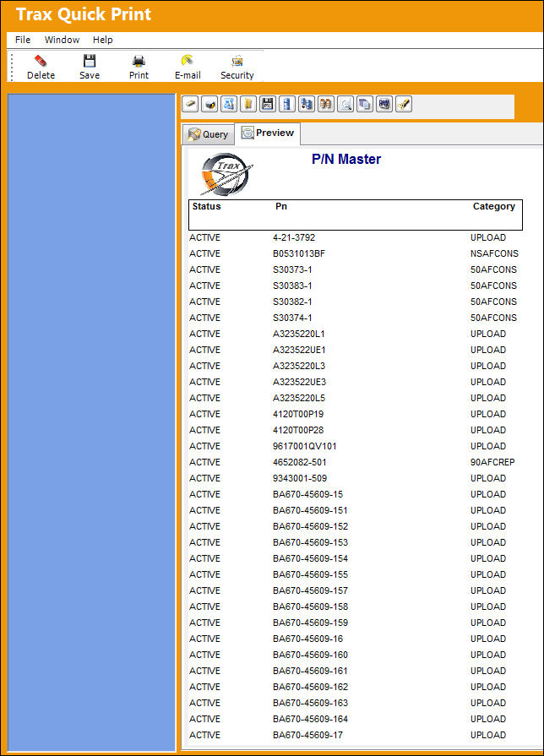
Task: Click the Delete label in main toolbar
Action: [41, 75]
